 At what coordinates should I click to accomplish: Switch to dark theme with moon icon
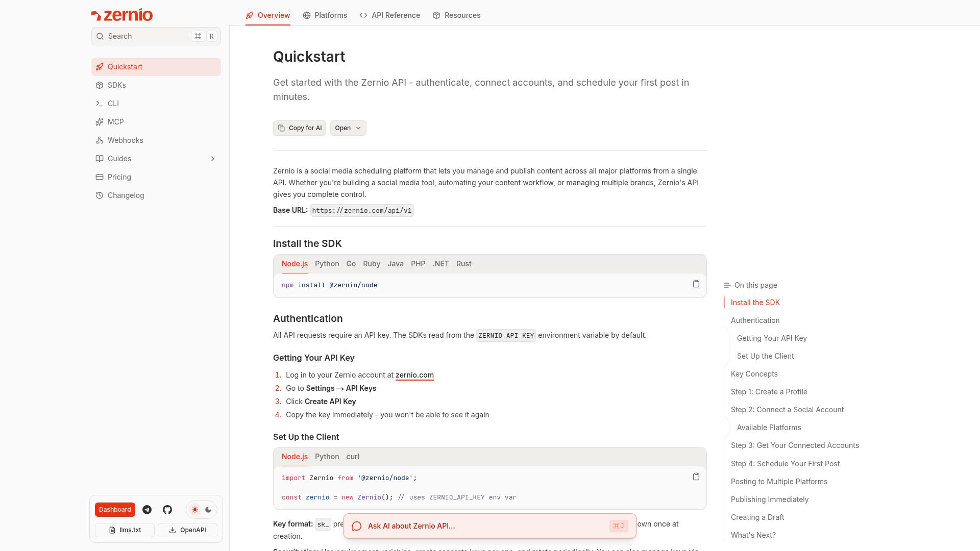[208, 510]
